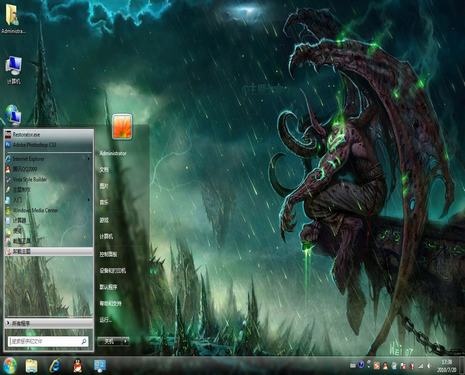Viewport: 465px width, 375px height.
Task: Click the blue monitor icon on the taskbar
Action: [x=100, y=366]
